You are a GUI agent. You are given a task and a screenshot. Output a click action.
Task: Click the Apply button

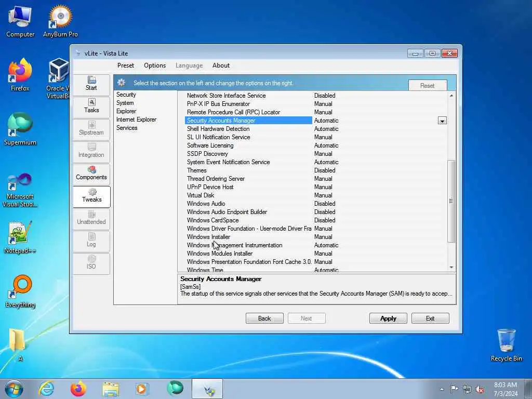click(x=388, y=318)
